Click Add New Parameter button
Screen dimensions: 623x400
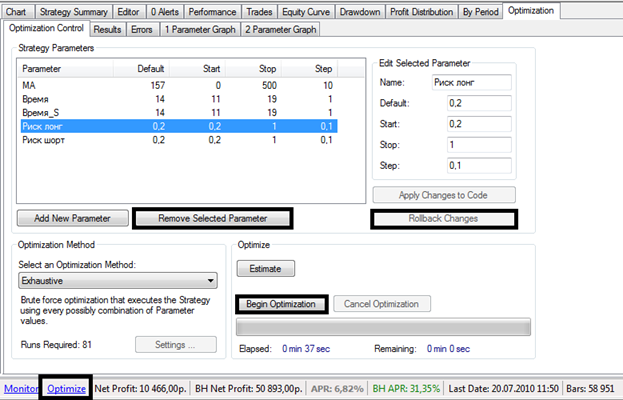click(x=72, y=217)
